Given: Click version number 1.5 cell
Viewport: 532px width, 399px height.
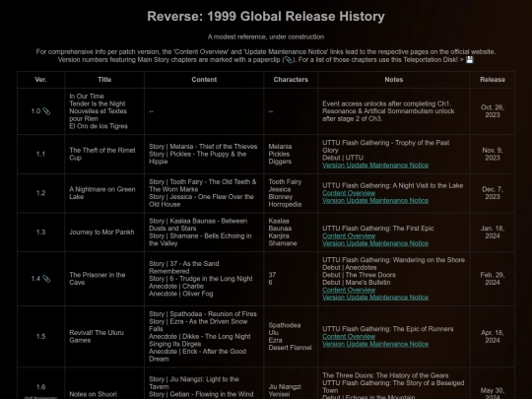Looking at the screenshot, I should (x=40, y=336).
